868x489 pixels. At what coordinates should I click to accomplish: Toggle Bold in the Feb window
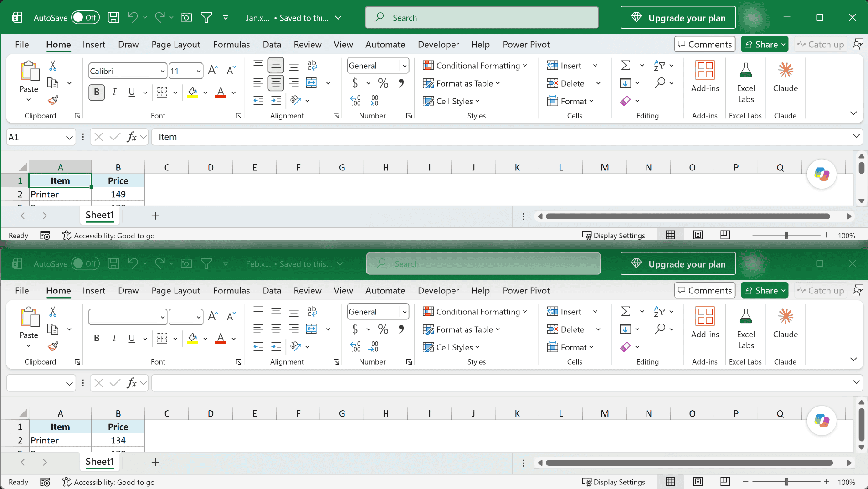point(97,338)
